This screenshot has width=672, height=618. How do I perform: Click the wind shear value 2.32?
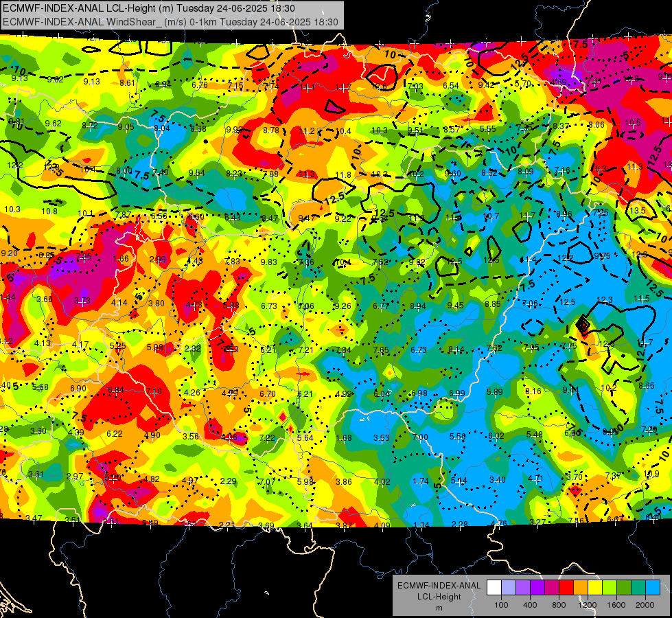193,348
